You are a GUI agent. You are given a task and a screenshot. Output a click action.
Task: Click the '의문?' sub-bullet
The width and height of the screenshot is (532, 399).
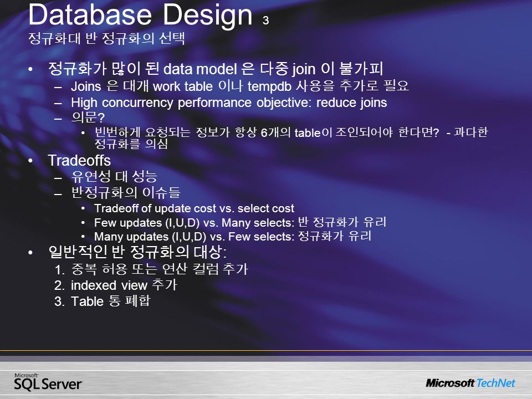coord(88,117)
